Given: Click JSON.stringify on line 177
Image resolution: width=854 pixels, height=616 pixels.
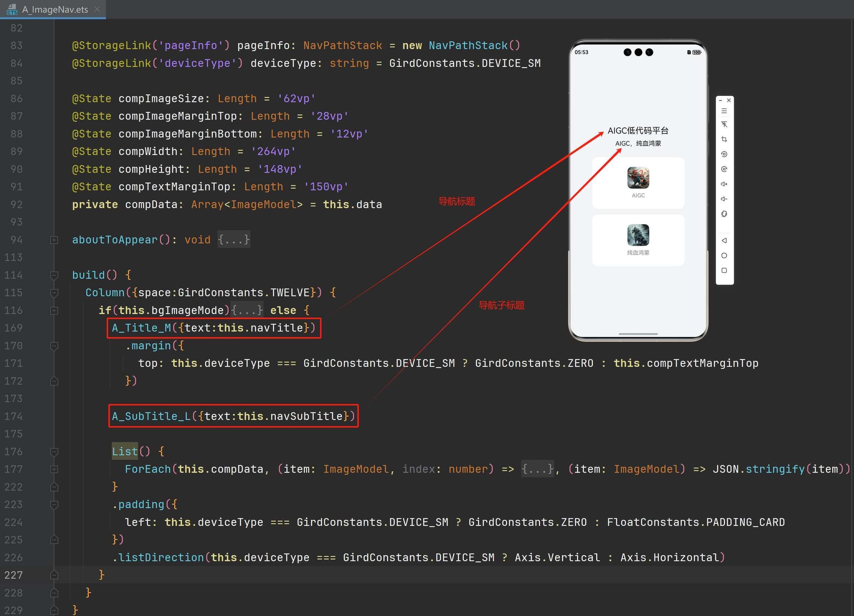Looking at the screenshot, I should click(x=759, y=469).
